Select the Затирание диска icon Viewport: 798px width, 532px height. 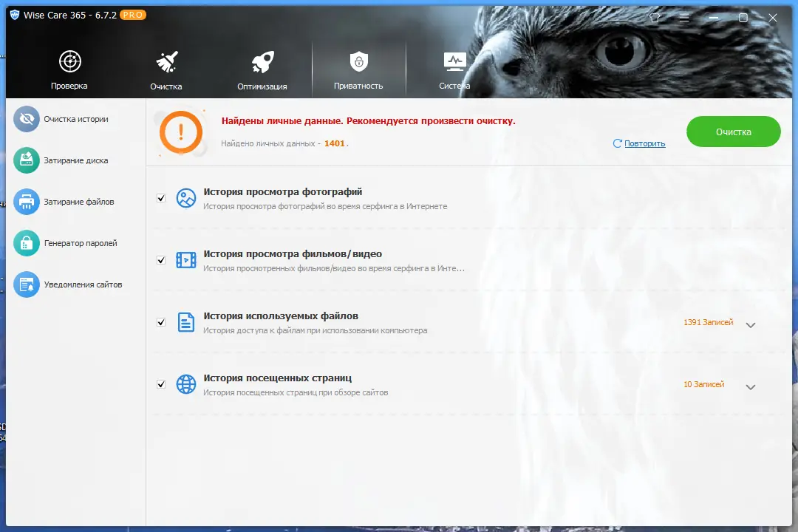[27, 160]
